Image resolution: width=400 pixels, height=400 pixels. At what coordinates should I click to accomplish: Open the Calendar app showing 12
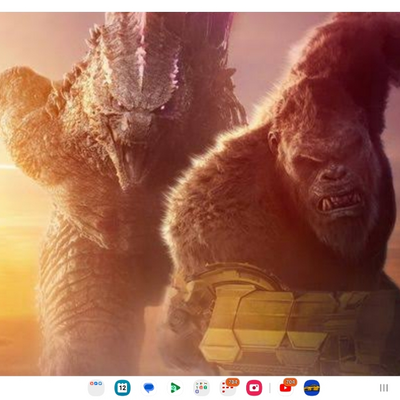[x=122, y=388]
